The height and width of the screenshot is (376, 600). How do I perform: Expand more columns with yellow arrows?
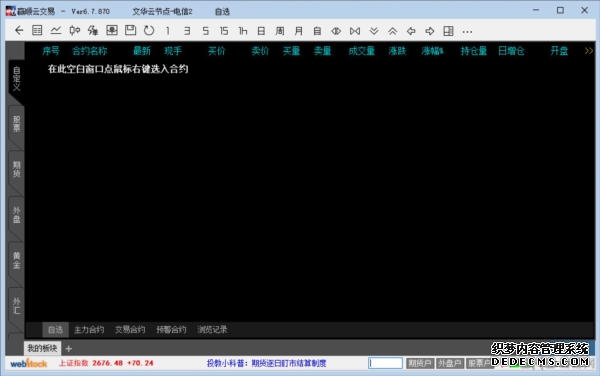click(589, 51)
